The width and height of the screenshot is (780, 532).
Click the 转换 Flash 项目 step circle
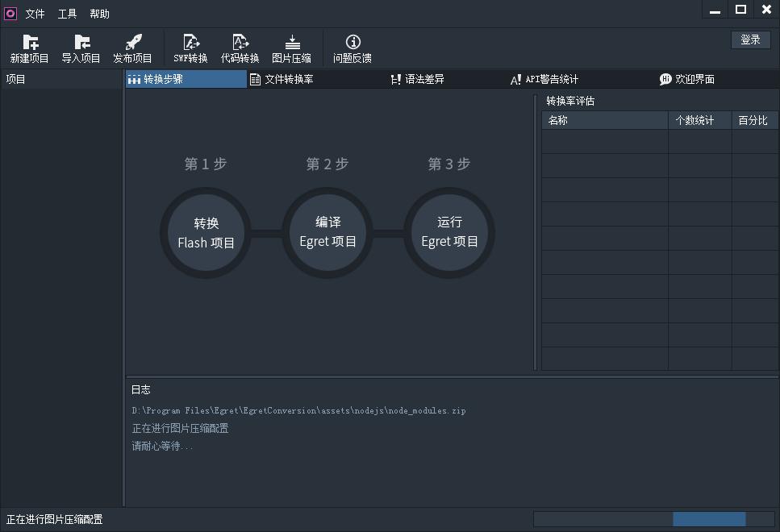[x=206, y=232]
